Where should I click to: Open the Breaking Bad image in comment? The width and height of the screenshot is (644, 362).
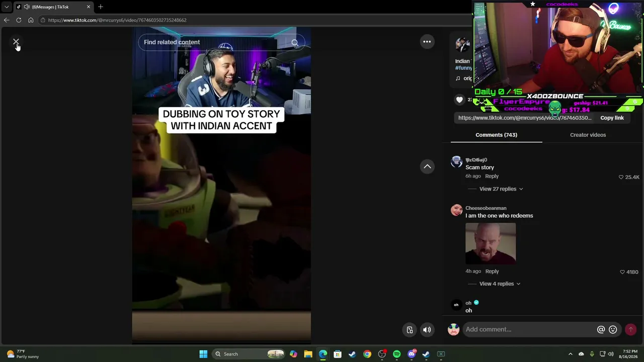(491, 243)
